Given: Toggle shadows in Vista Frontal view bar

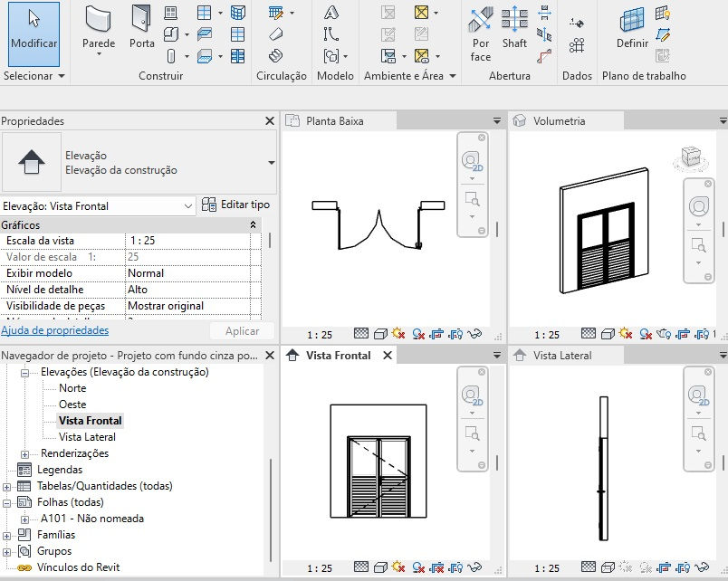Looking at the screenshot, I should pos(417,567).
